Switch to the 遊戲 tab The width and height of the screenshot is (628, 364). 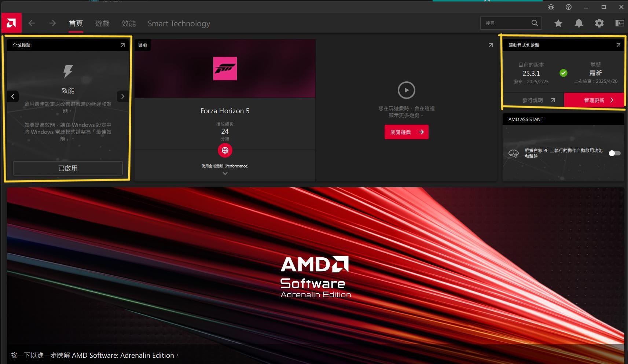(102, 23)
